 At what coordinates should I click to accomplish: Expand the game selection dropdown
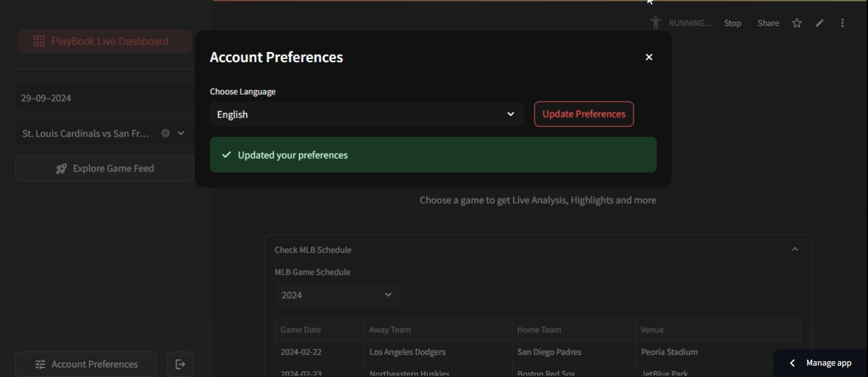click(x=181, y=133)
